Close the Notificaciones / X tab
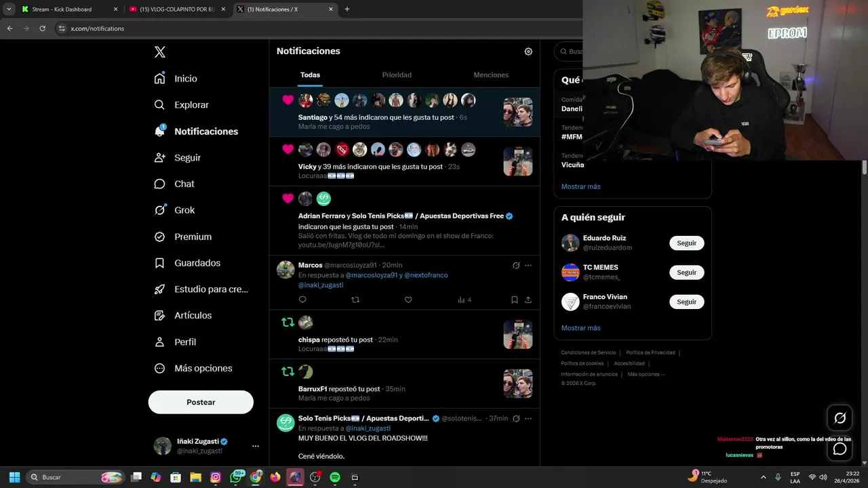The height and width of the screenshot is (488, 868). (331, 9)
